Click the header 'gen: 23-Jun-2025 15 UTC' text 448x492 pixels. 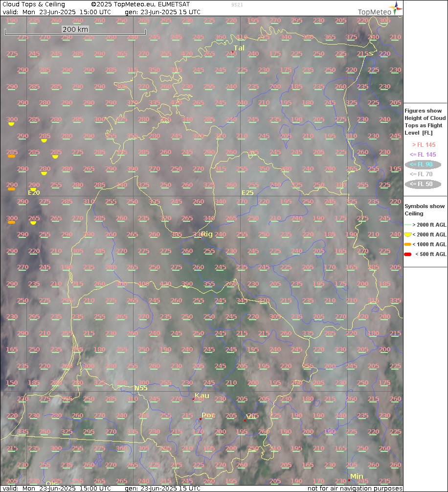[162, 12]
